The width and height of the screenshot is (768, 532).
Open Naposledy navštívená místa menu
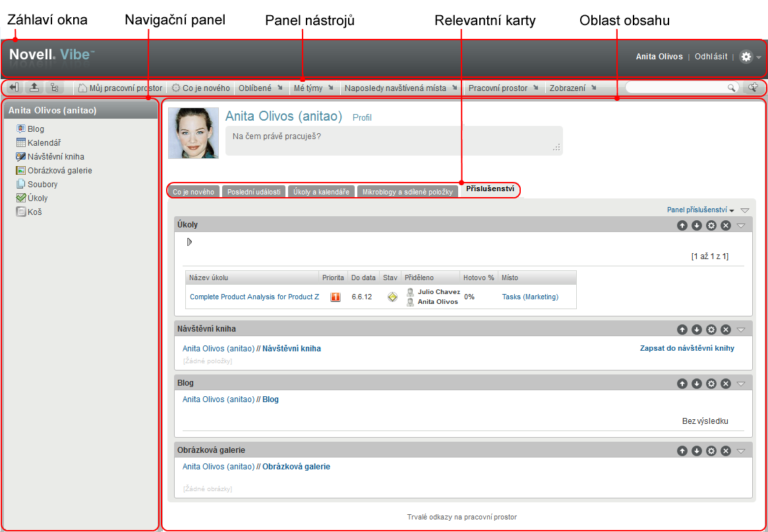coord(401,88)
